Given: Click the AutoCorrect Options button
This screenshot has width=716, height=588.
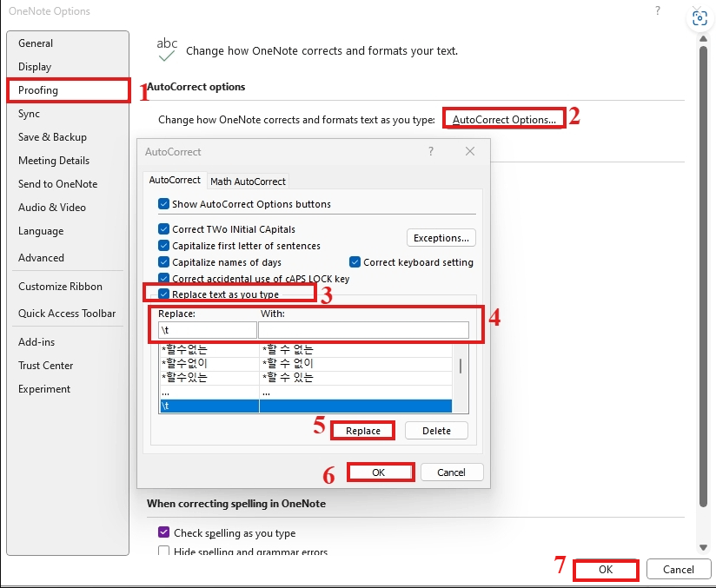Looking at the screenshot, I should coord(504,120).
